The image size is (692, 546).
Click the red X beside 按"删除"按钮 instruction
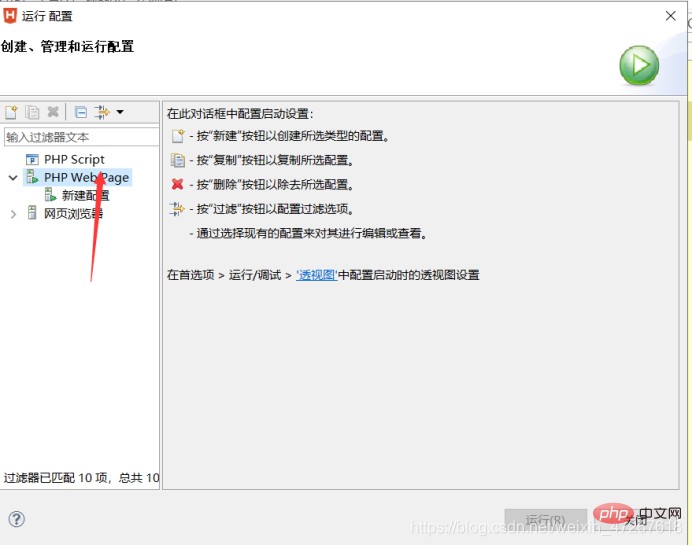[177, 184]
